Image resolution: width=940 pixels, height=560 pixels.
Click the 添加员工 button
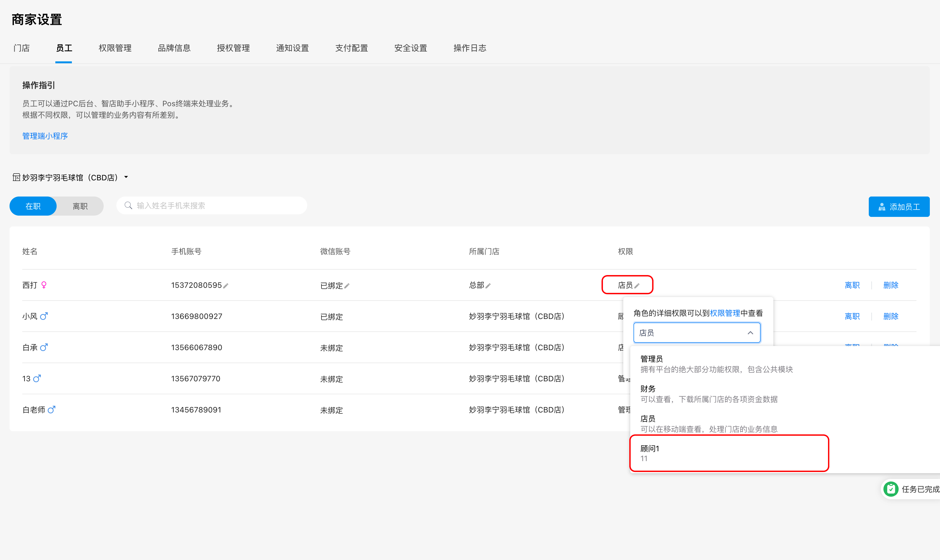tap(899, 206)
